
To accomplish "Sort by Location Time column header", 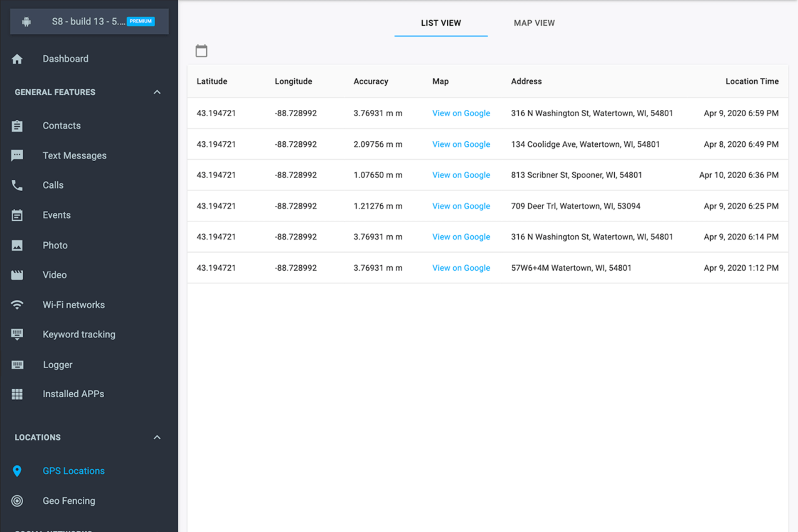I will [751, 81].
